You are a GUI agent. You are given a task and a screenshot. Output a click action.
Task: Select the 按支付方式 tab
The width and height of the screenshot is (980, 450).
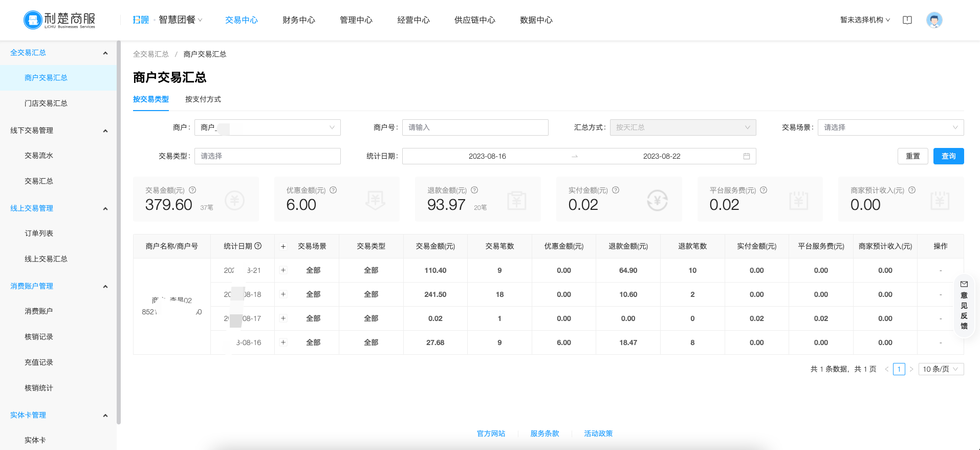pyautogui.click(x=203, y=99)
